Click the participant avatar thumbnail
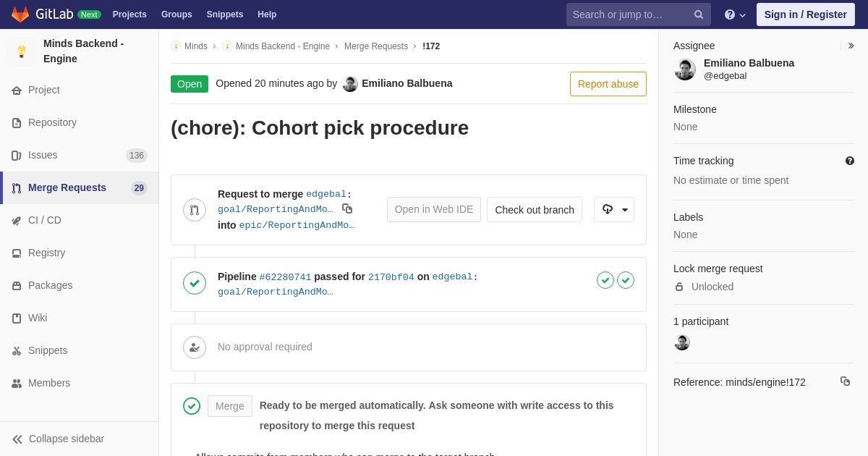Screen dimensions: 868x456 click(682, 342)
